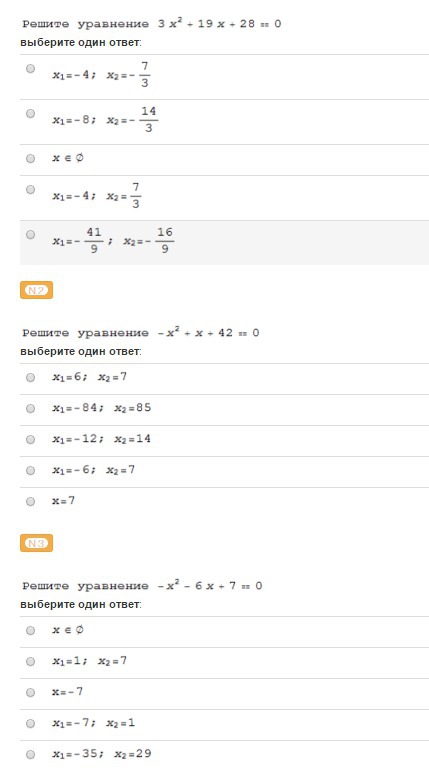Screen dimensions: 429x770
Task: Click the orange N2 question badge
Action: click(36, 290)
